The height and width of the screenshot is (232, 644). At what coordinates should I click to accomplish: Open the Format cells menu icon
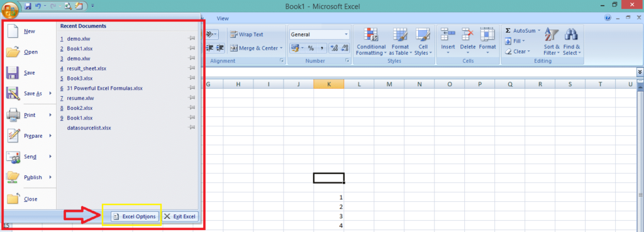coord(487,34)
